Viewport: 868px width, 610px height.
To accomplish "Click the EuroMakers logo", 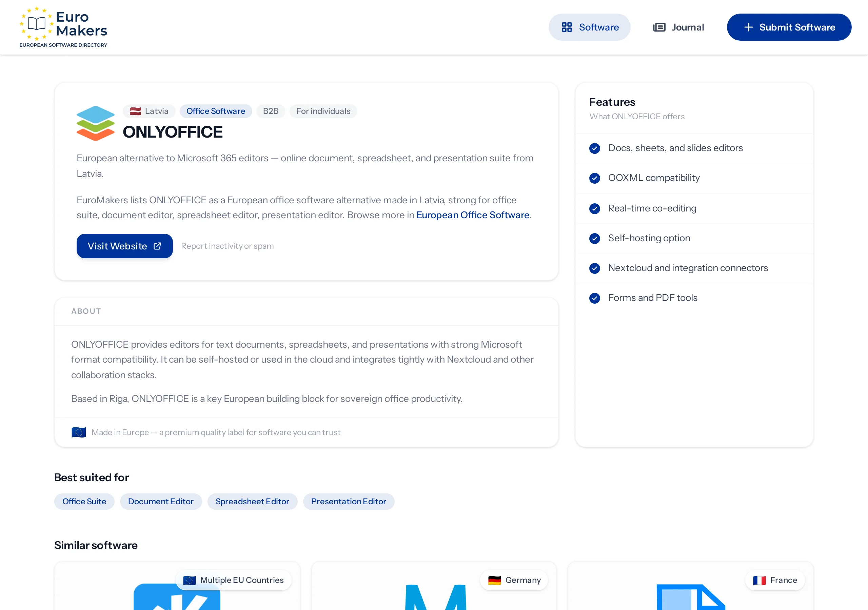I will 63,27.
